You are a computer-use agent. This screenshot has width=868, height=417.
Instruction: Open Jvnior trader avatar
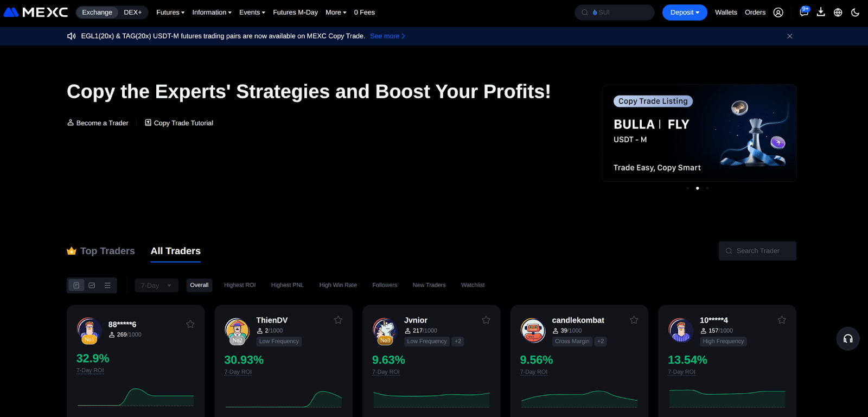[x=385, y=331]
